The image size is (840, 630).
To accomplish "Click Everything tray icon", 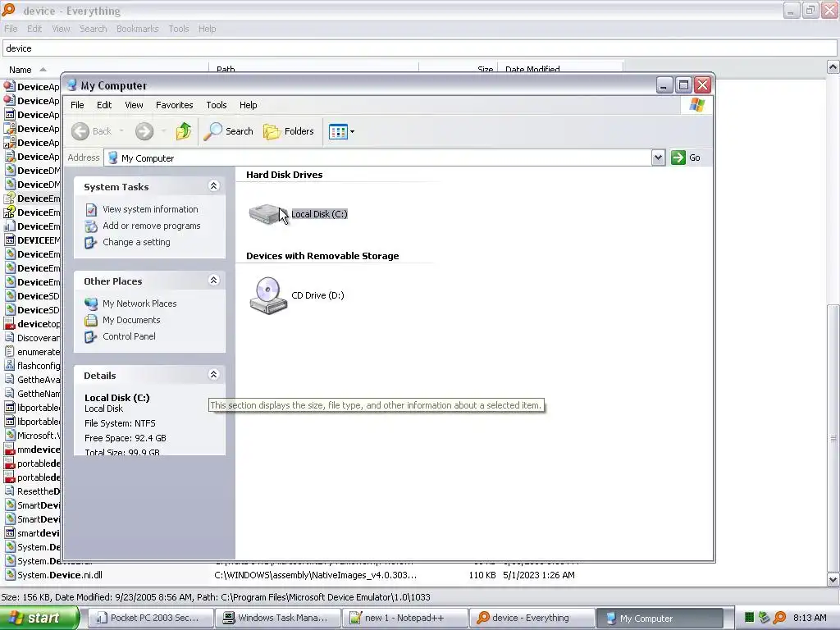I will click(x=780, y=619).
